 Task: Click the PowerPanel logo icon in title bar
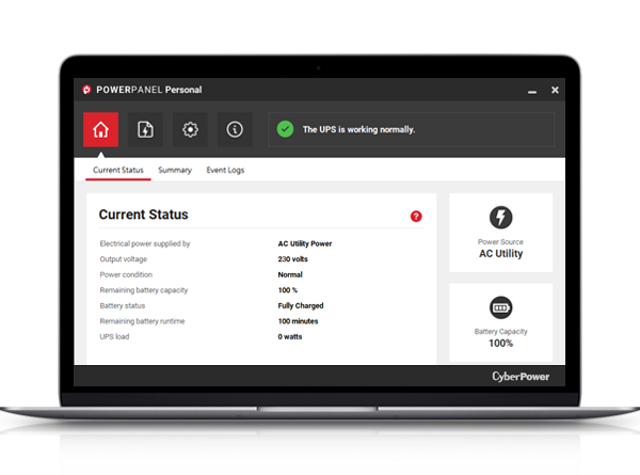point(86,90)
